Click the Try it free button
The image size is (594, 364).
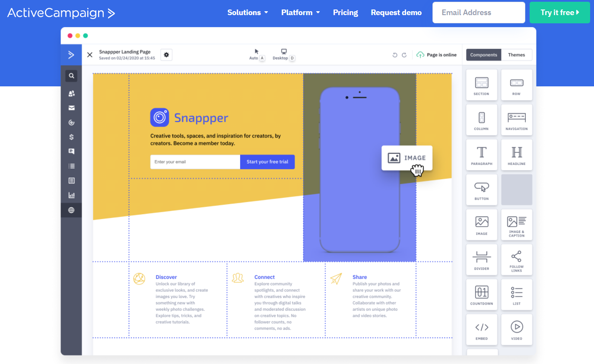(x=559, y=13)
